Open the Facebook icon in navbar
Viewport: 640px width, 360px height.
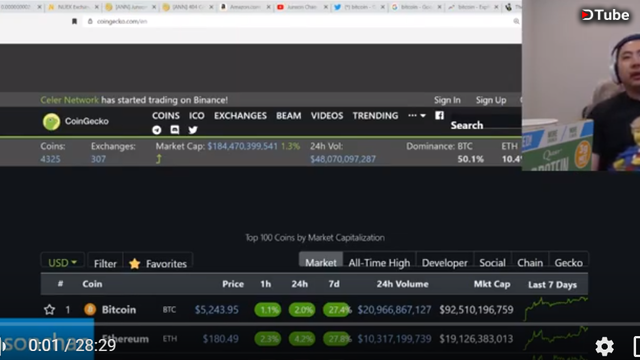(x=439, y=116)
